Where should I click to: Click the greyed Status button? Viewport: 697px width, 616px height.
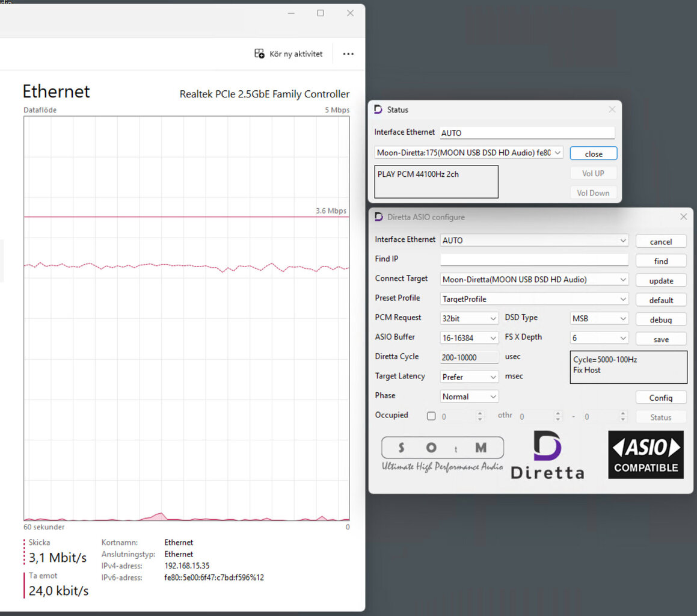[661, 417]
